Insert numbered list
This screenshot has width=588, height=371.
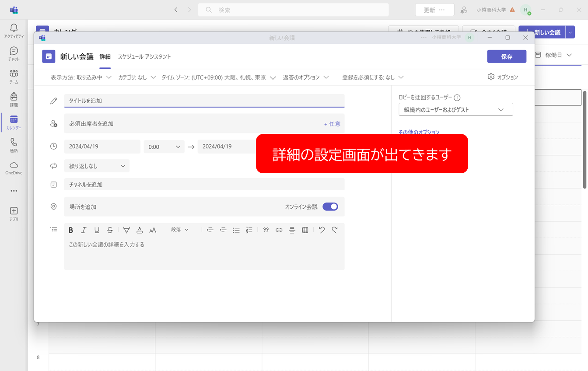click(249, 230)
